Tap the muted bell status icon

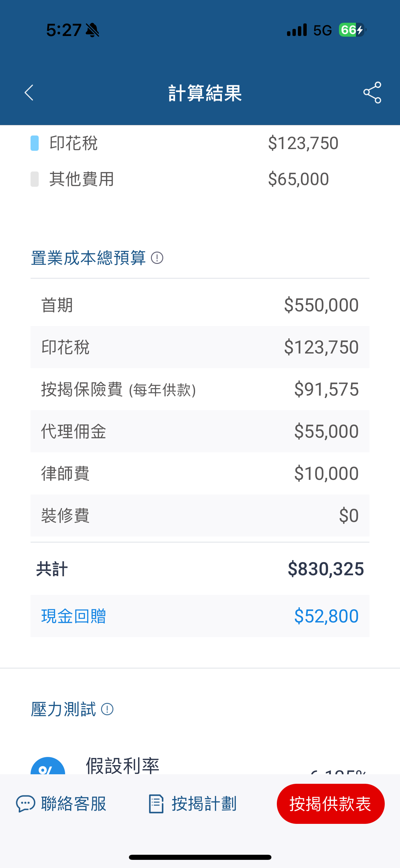pyautogui.click(x=92, y=30)
